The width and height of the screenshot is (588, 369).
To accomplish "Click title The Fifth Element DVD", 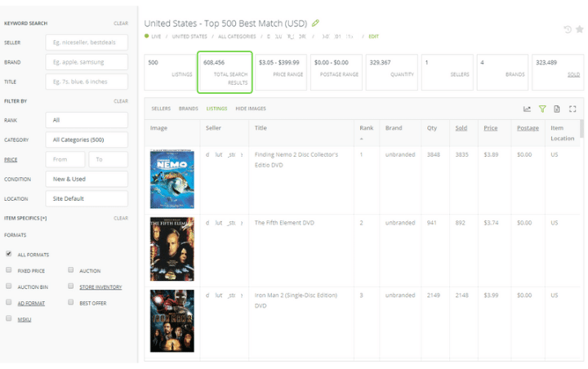I will 284,223.
